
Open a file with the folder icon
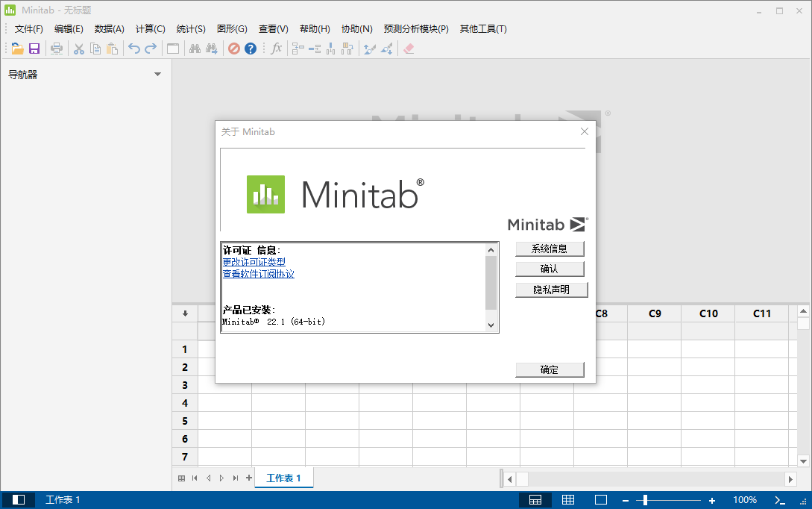(18, 49)
